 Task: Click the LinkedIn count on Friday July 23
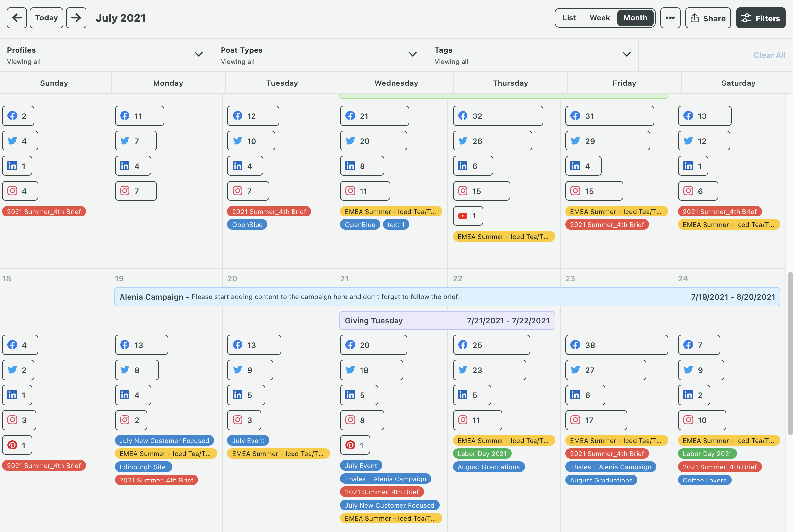585,395
